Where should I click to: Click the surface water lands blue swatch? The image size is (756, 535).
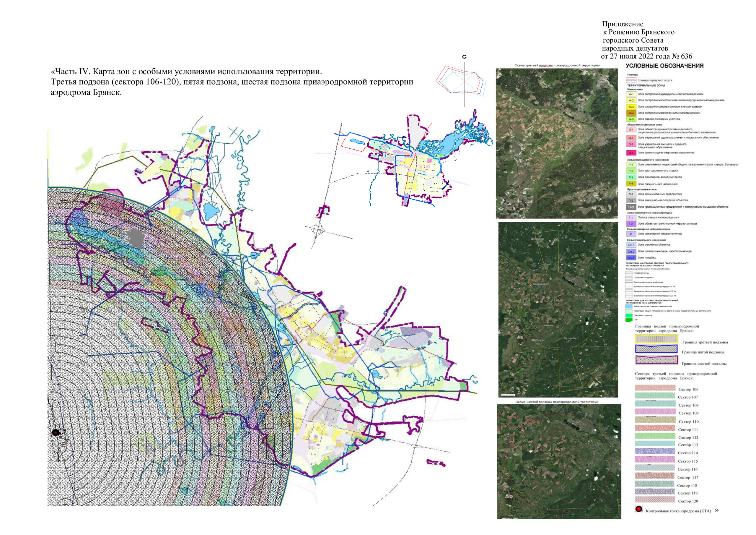pyautogui.click(x=629, y=306)
